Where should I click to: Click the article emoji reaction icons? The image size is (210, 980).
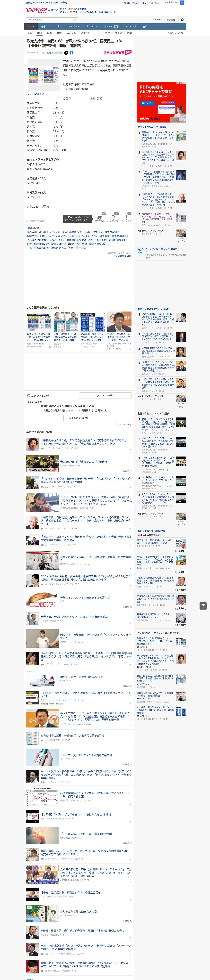click(x=58, y=53)
